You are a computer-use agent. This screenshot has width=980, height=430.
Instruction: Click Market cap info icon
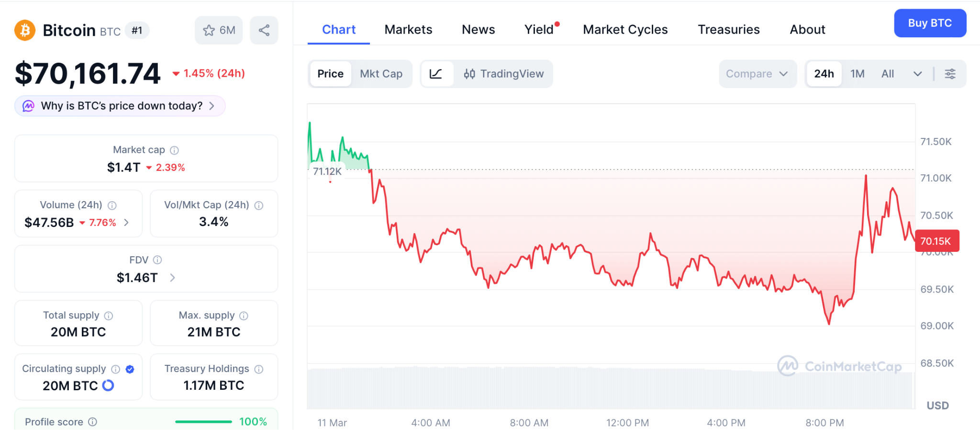click(175, 150)
